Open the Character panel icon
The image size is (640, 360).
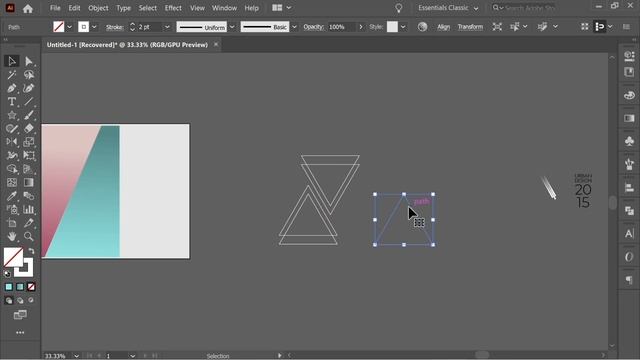(x=629, y=234)
